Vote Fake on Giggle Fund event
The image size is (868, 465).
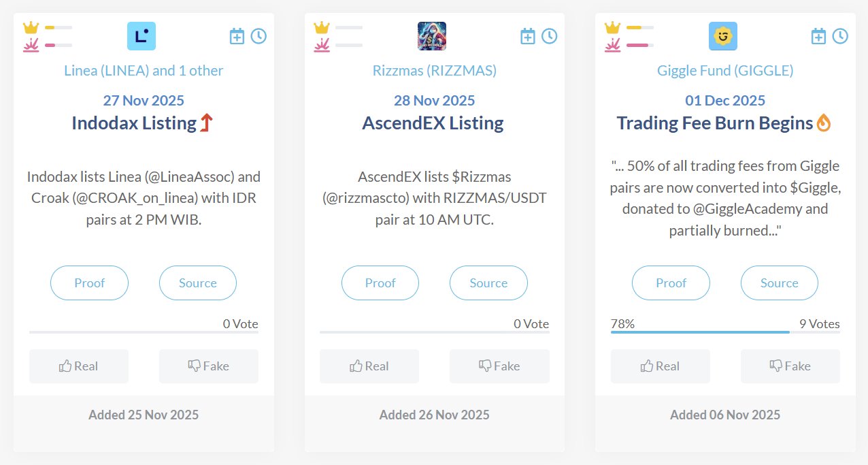[790, 366]
